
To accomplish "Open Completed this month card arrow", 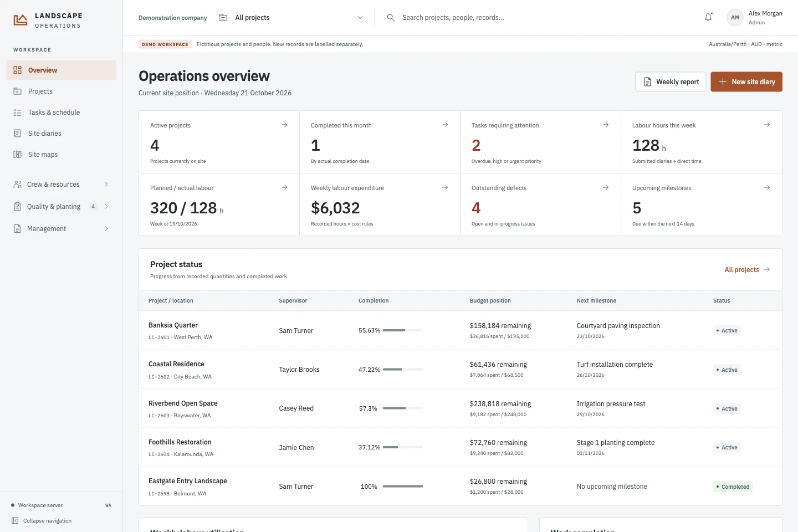I will 445,125.
